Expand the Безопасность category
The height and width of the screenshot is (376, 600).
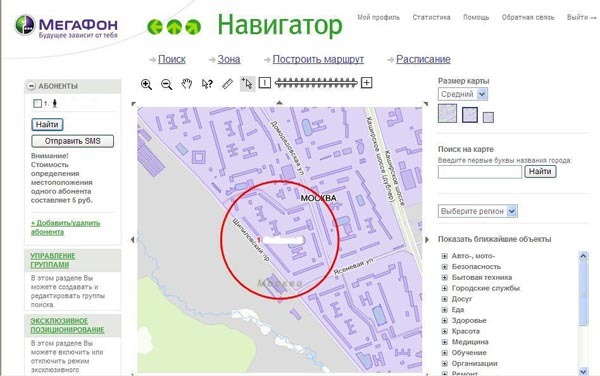click(444, 267)
